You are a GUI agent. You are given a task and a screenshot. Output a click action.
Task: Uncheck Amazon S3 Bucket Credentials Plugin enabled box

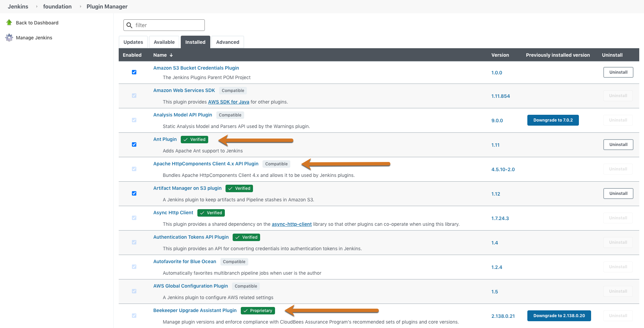(134, 72)
